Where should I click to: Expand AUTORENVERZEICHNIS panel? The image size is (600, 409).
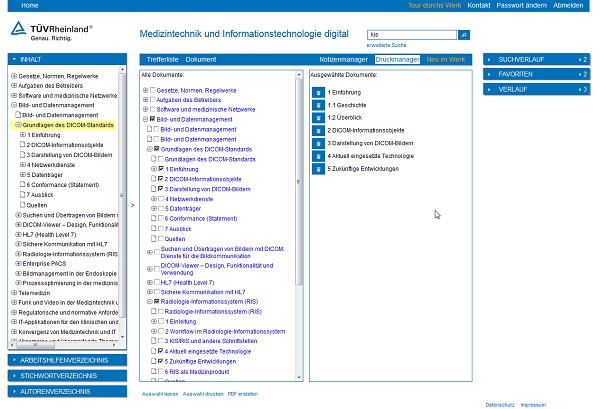point(67,392)
